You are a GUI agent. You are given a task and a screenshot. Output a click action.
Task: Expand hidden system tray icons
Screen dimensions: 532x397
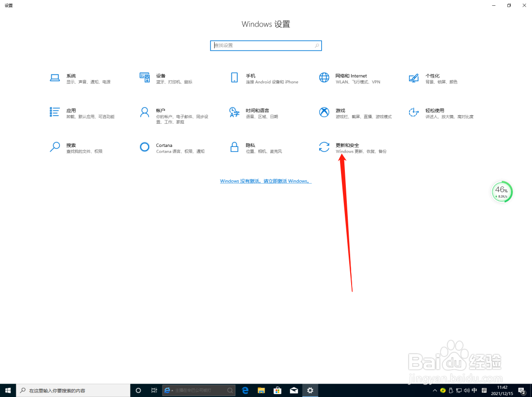pyautogui.click(x=435, y=390)
